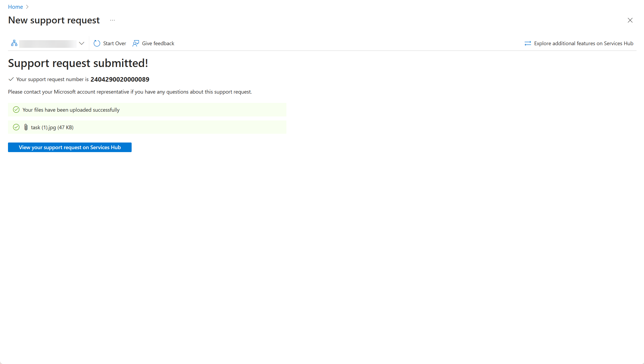
Task: Open the ellipsis menu next to New support request
Action: tap(112, 19)
